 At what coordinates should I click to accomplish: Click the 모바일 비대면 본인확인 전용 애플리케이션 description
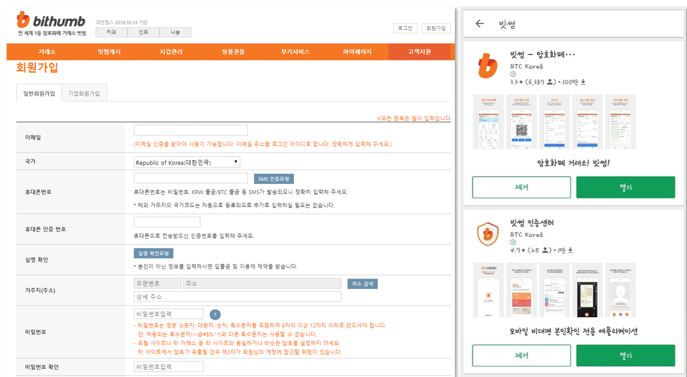573,331
